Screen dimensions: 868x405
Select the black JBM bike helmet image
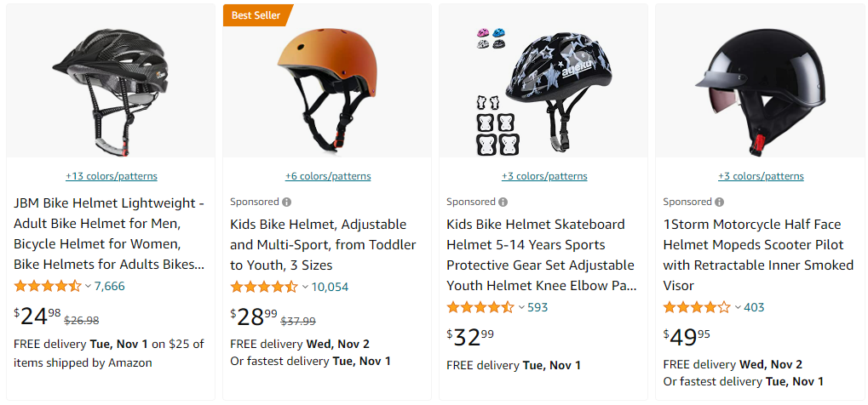(x=111, y=87)
